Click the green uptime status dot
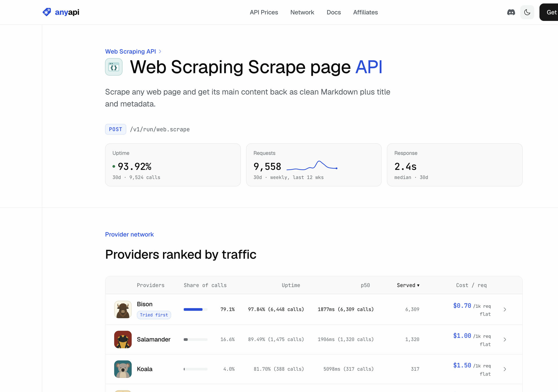Viewport: 558px width, 392px height. [114, 166]
